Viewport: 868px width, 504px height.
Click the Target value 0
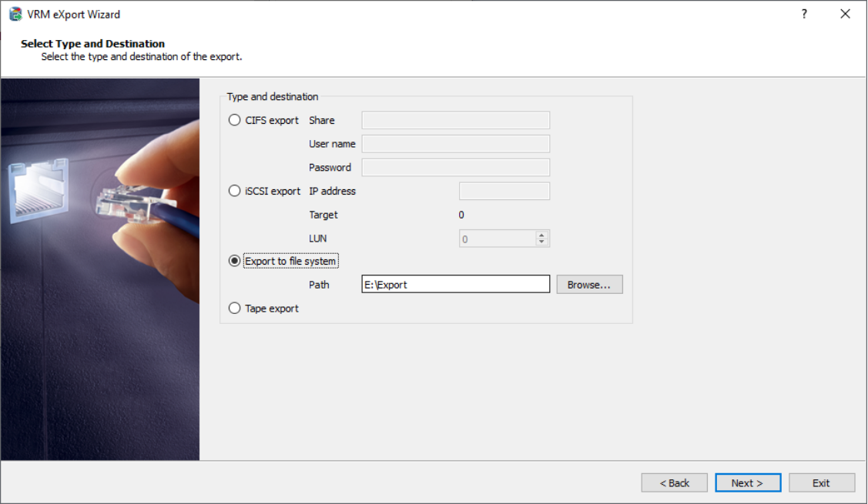[461, 215]
